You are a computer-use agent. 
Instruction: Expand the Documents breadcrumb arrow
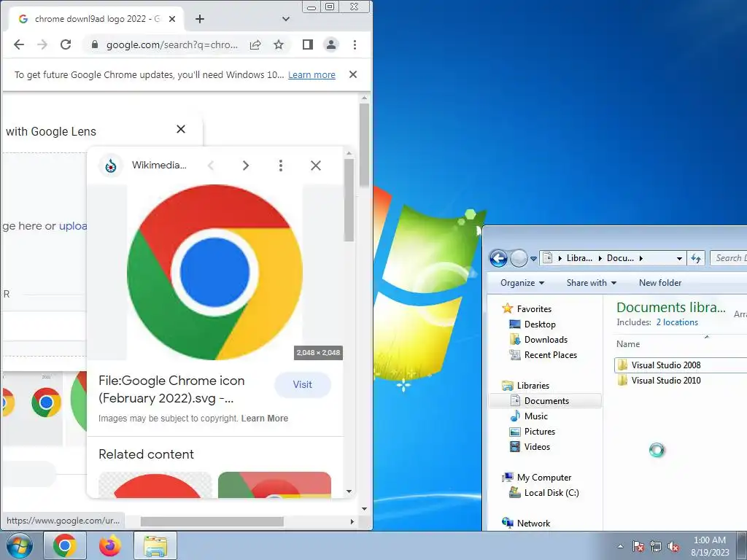(641, 259)
